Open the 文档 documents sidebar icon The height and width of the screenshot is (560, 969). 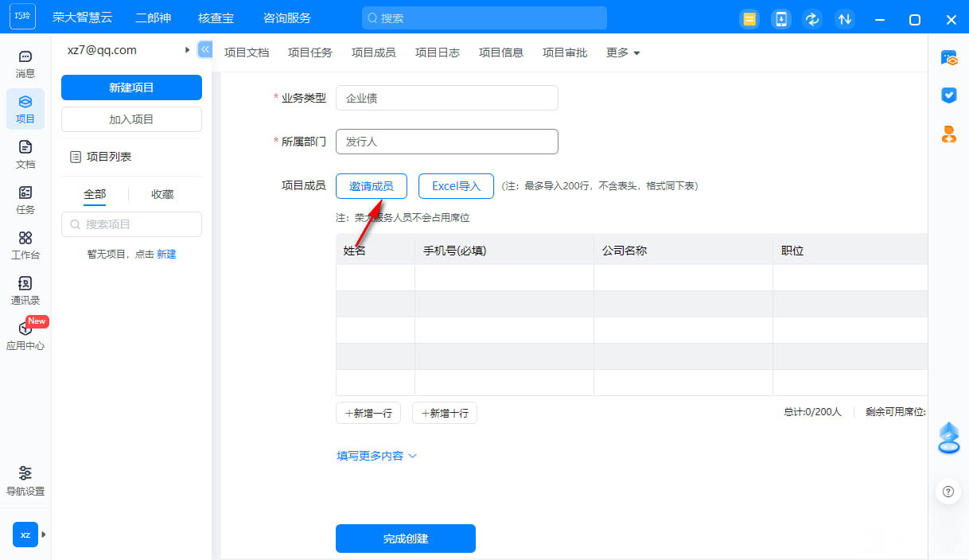[x=25, y=154]
